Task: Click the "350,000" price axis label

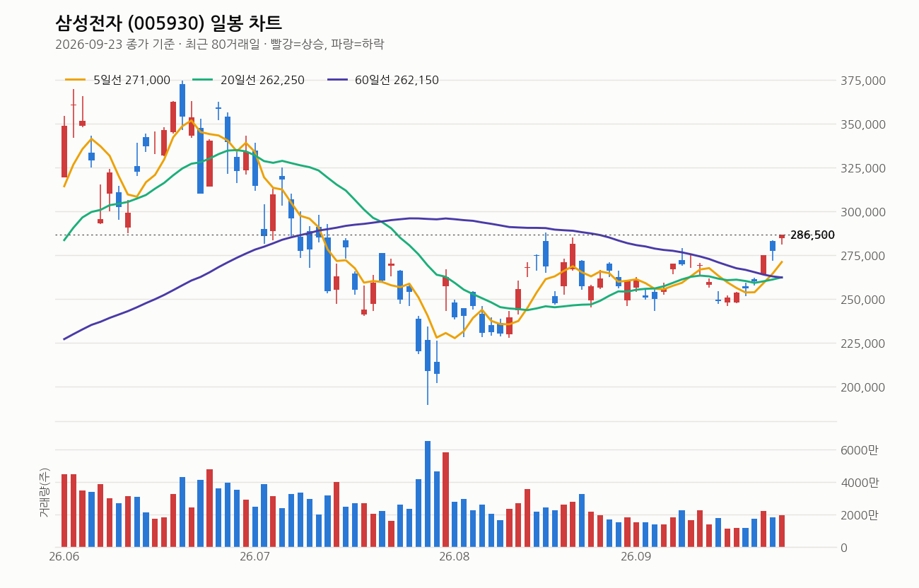Action: pos(863,124)
